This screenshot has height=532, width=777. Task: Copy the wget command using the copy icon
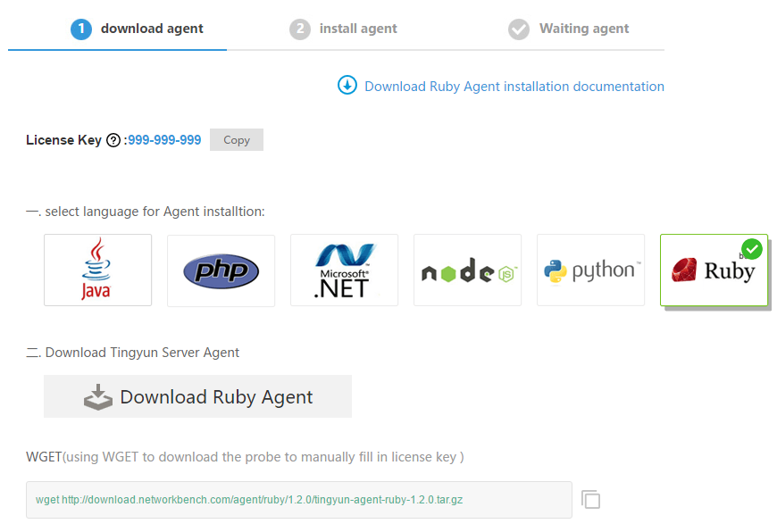click(590, 500)
